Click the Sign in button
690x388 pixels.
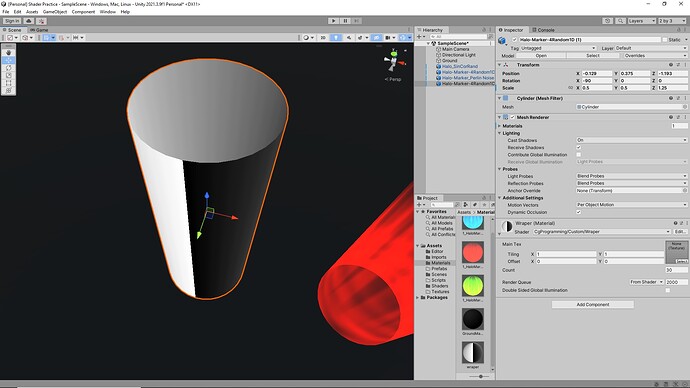(12, 21)
